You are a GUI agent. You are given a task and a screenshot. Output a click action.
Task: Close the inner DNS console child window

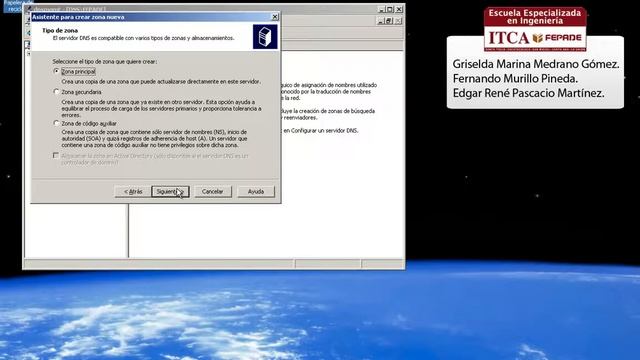click(x=398, y=21)
